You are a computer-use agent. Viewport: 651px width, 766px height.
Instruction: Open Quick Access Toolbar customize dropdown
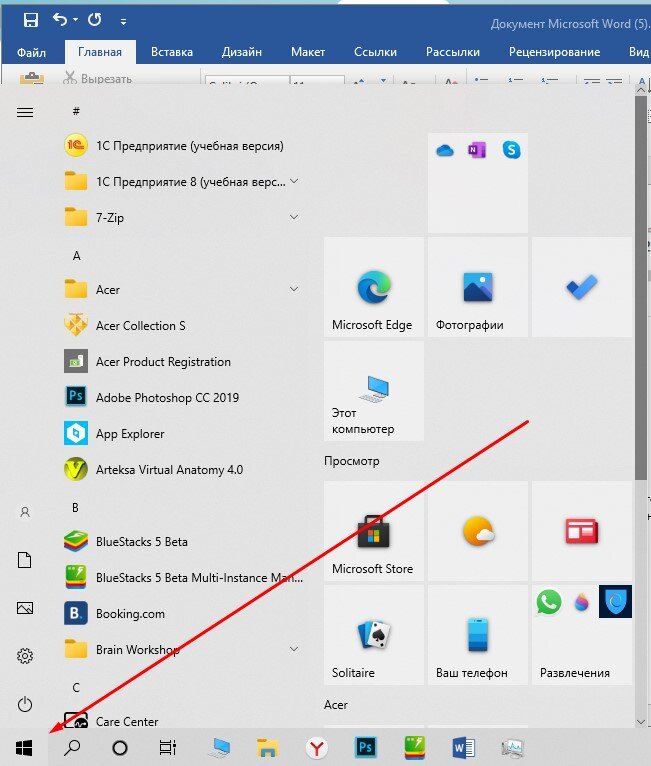click(x=123, y=21)
